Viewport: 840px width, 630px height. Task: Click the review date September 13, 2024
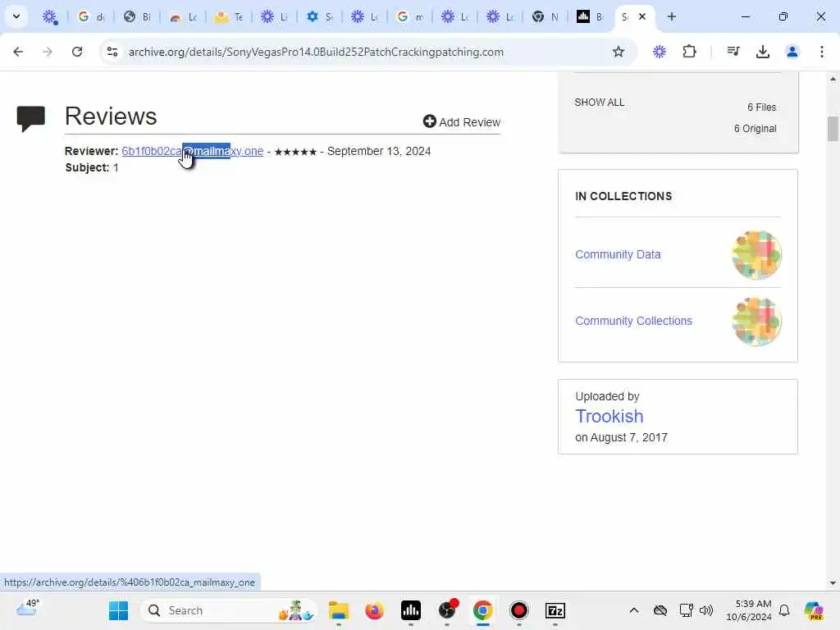coord(379,151)
